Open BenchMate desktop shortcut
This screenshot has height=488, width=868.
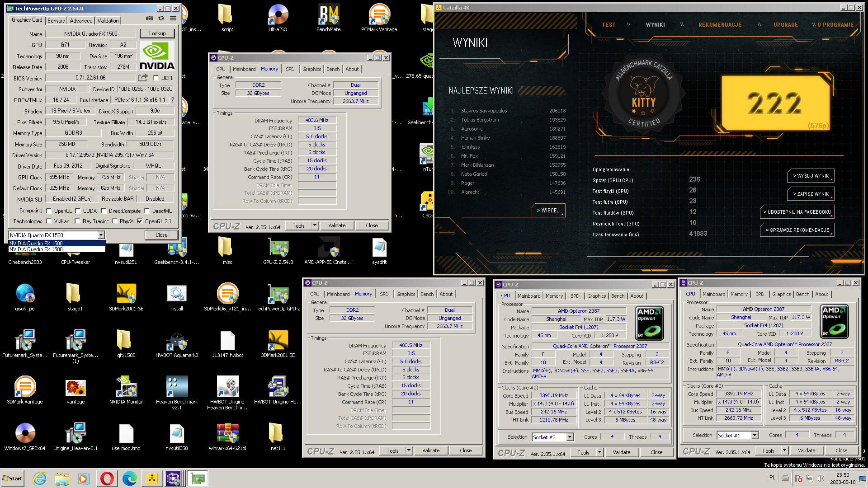(328, 18)
